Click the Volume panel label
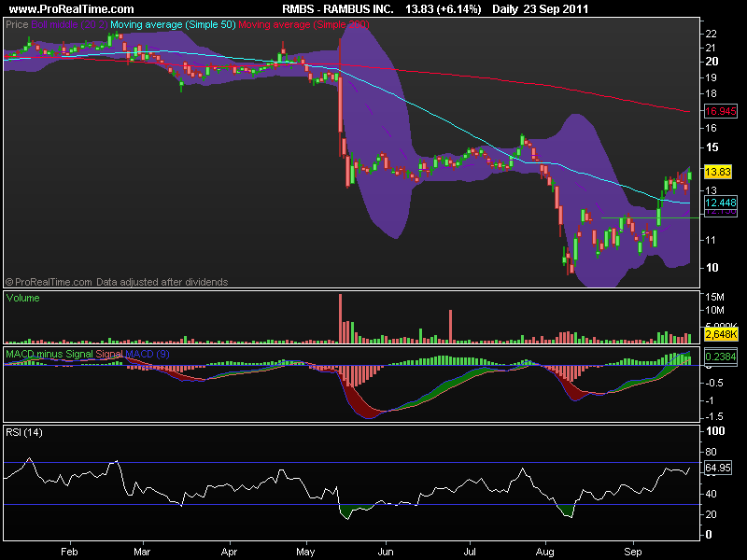Image resolution: width=747 pixels, height=560 pixels. pos(22,298)
